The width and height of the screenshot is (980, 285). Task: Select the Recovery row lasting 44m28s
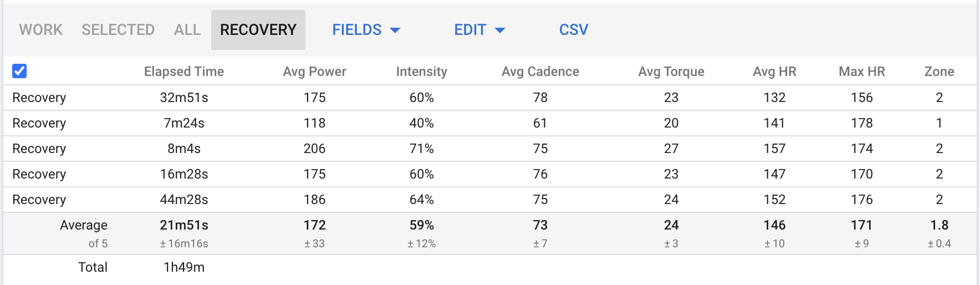pos(39,200)
